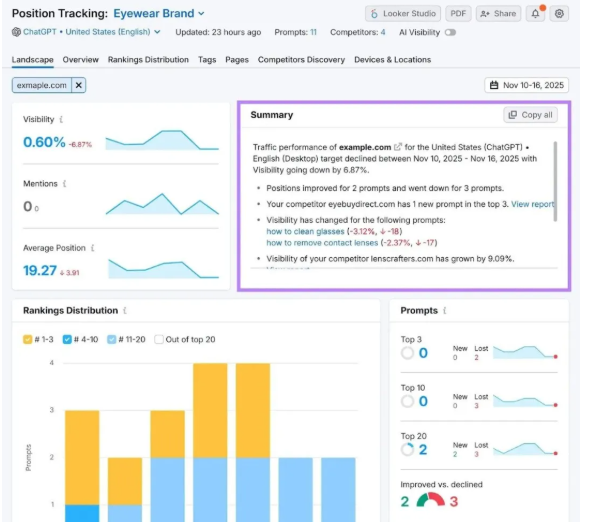Open the 'how to clean glasses' prompt link
Image resolution: width=606 pixels, height=522 pixels.
[x=305, y=231]
